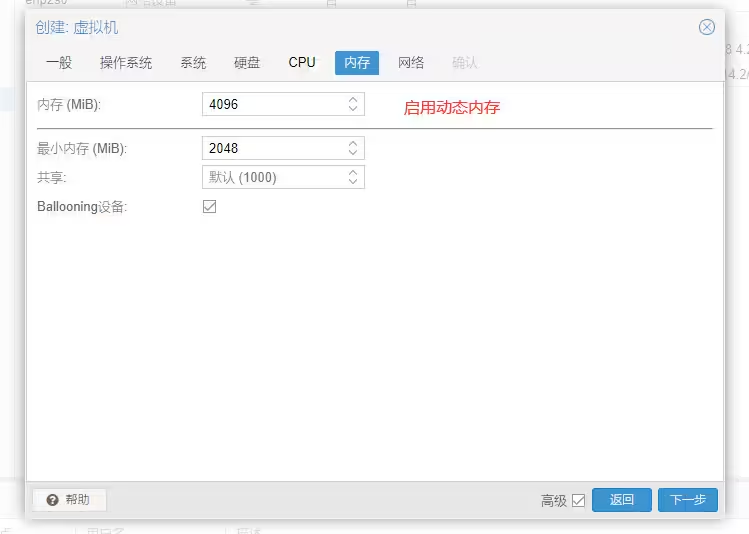Open help with the 帮助 button
The width and height of the screenshot is (749, 534).
coord(69,500)
